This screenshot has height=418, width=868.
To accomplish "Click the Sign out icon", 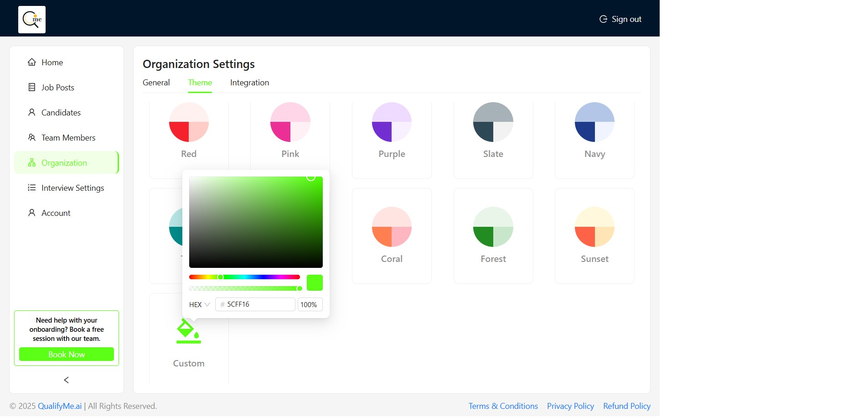I will click(603, 19).
